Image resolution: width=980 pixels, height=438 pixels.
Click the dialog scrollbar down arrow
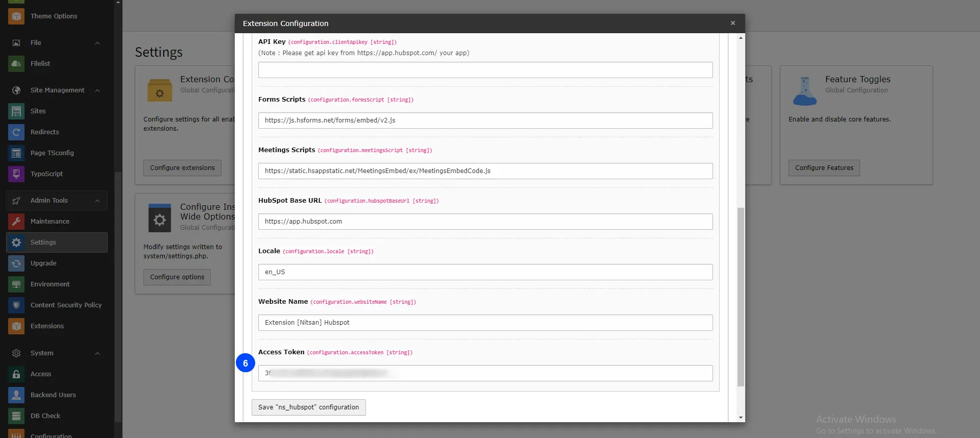coord(741,418)
